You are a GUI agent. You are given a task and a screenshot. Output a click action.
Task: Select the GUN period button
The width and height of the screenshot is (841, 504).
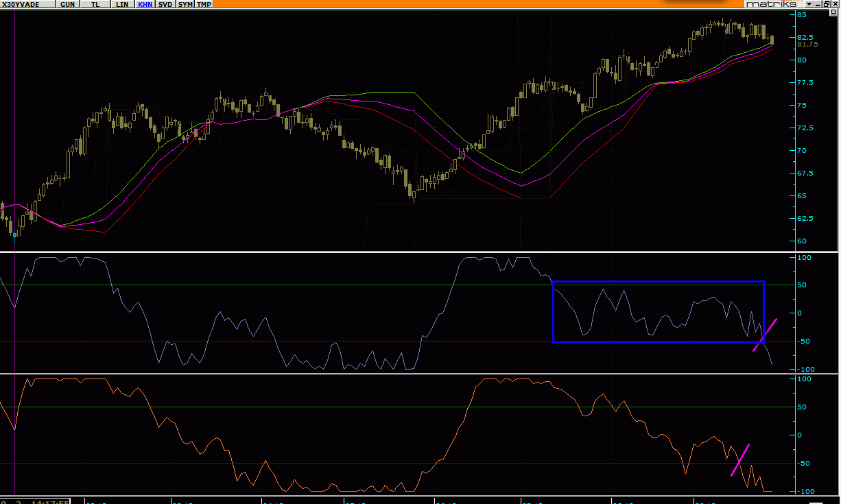68,4
